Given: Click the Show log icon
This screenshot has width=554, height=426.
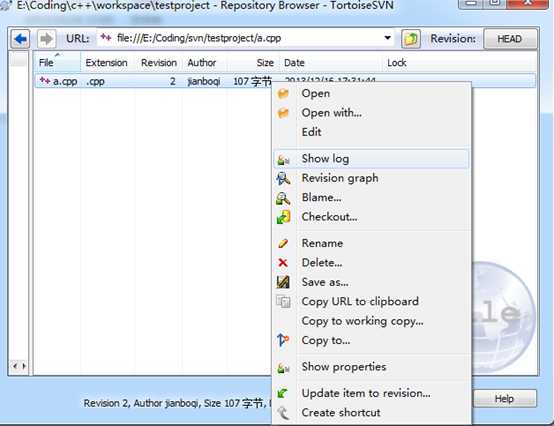Looking at the screenshot, I should click(x=283, y=159).
